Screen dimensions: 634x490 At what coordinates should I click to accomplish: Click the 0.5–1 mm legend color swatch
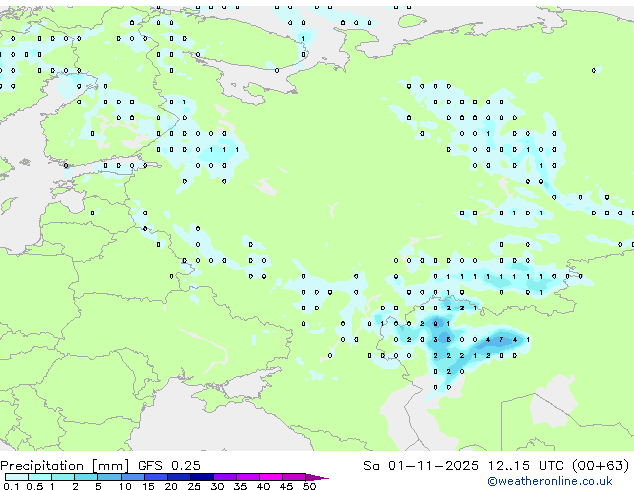coord(40,477)
